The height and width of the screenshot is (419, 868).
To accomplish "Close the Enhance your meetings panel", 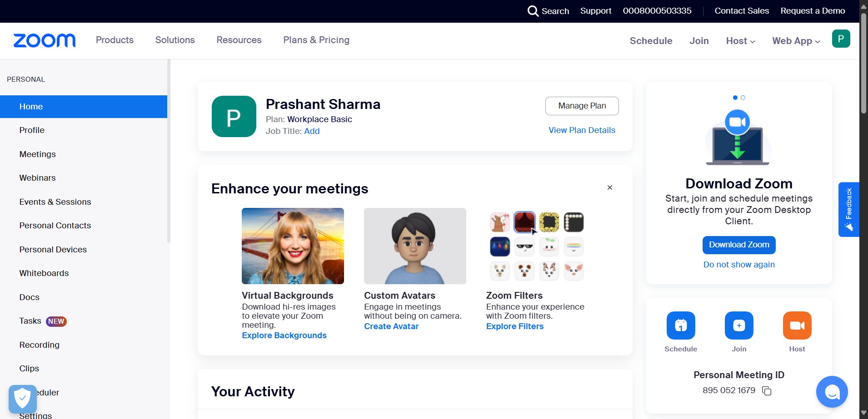I will coord(610,187).
